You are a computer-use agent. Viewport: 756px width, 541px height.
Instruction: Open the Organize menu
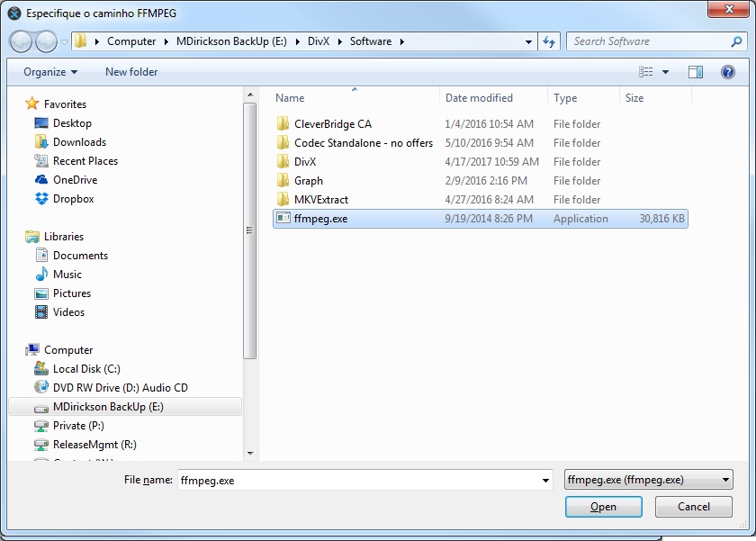pos(50,72)
